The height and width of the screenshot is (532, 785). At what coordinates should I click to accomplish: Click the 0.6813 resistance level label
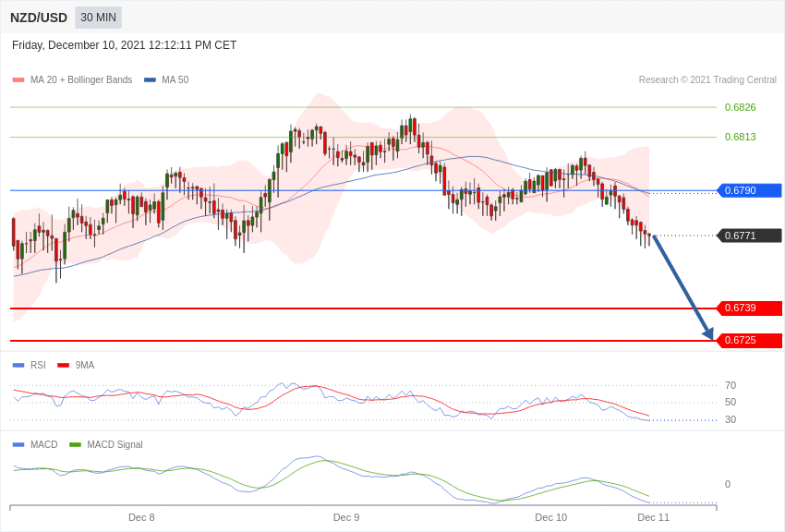pos(740,137)
